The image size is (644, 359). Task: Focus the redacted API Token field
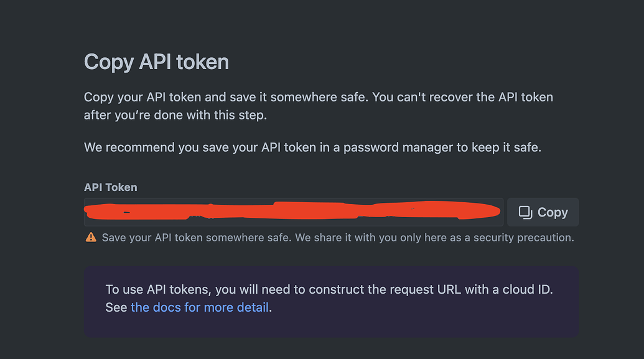(x=293, y=212)
